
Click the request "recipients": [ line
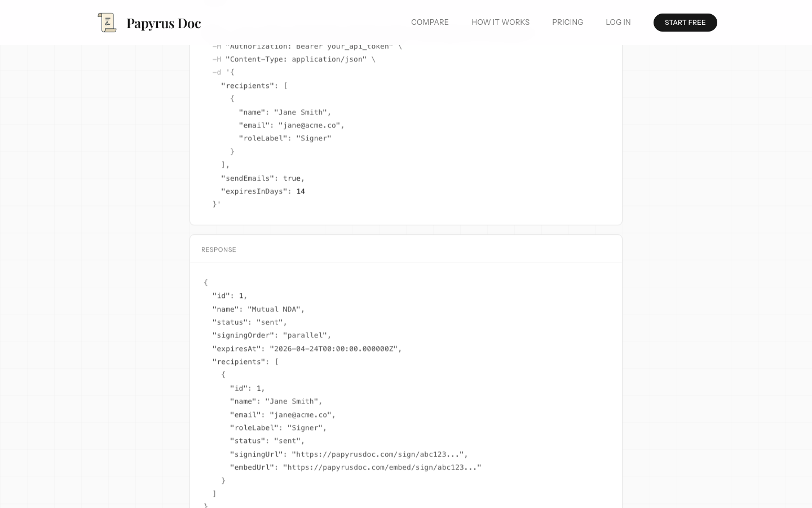tap(254, 86)
